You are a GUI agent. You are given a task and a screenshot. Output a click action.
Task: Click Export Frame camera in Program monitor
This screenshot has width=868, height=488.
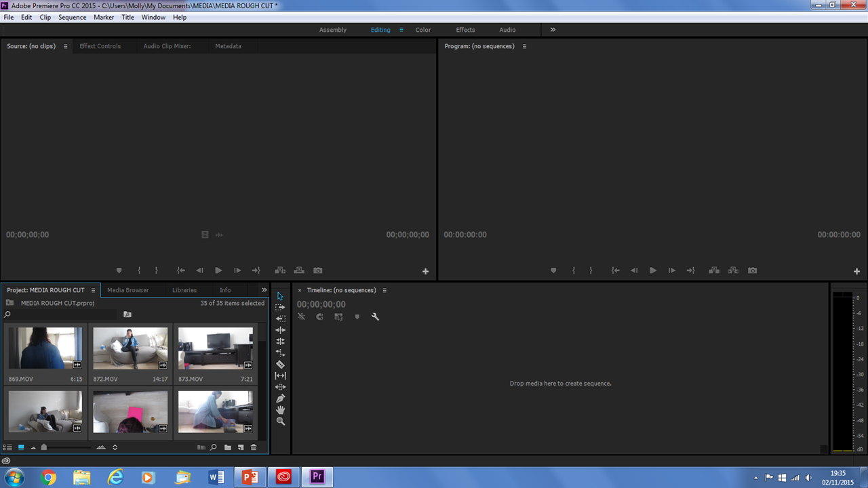click(x=752, y=270)
